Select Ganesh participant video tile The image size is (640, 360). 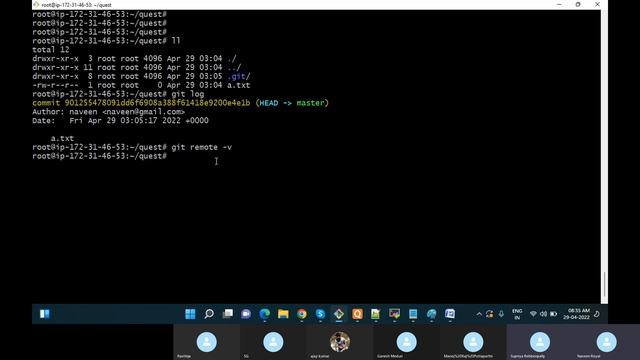[x=407, y=342]
